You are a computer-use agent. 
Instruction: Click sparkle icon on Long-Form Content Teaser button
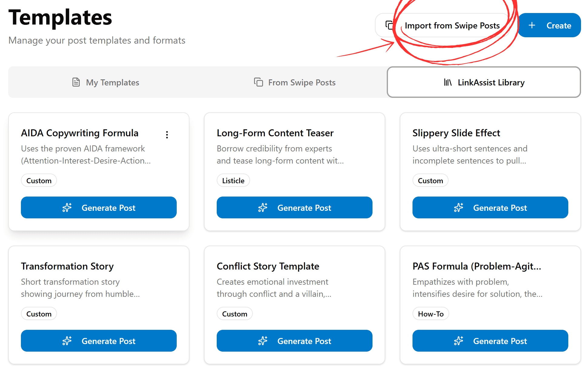pyautogui.click(x=263, y=208)
